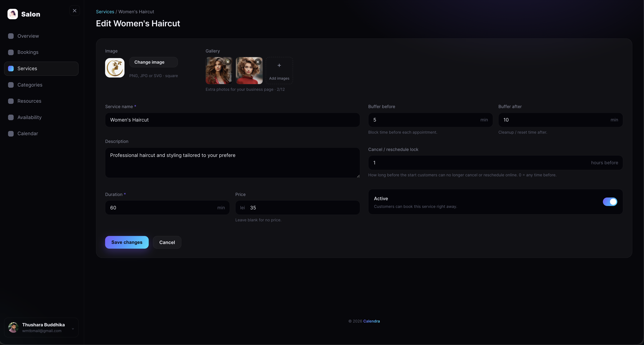Click 'Extra photos for your business page' text

239,89
